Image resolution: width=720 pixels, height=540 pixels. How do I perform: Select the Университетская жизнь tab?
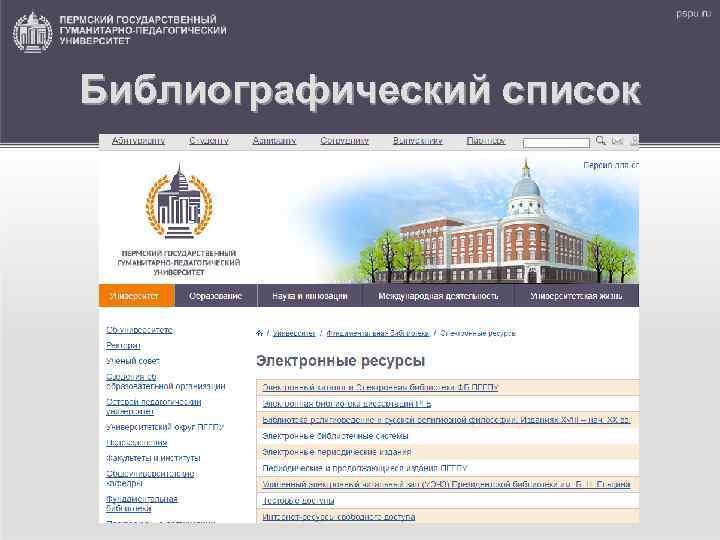coord(576,295)
